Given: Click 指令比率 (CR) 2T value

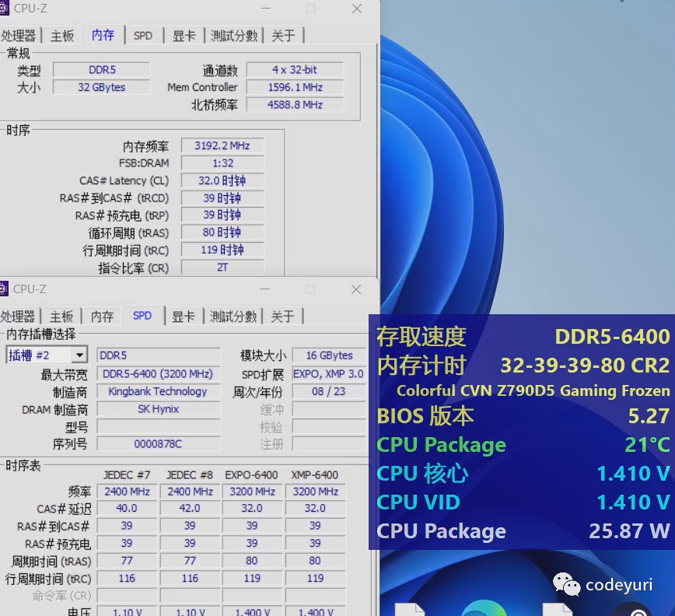Looking at the screenshot, I should pos(222,268).
